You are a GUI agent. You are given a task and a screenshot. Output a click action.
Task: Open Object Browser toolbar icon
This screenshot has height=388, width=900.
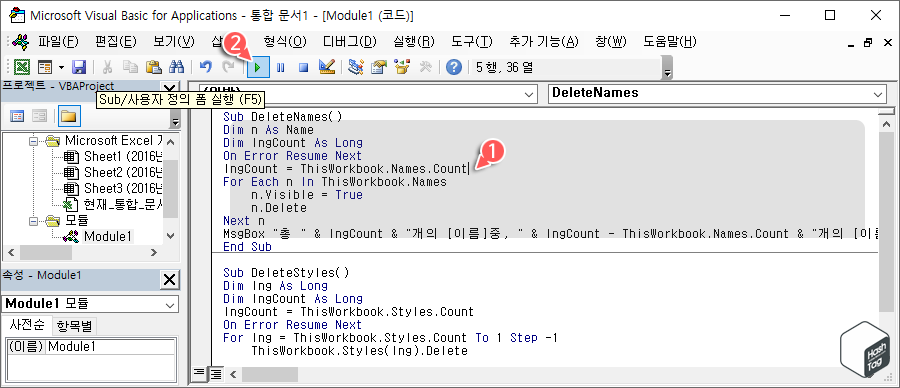coord(402,68)
